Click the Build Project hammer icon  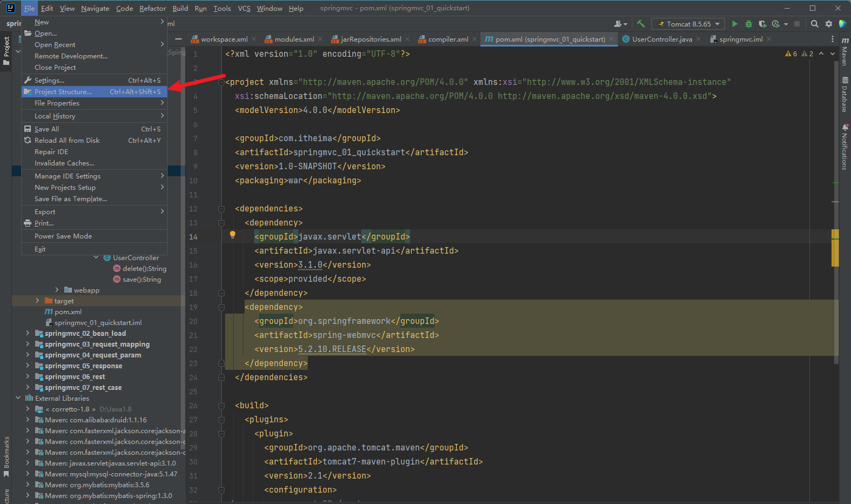(641, 24)
